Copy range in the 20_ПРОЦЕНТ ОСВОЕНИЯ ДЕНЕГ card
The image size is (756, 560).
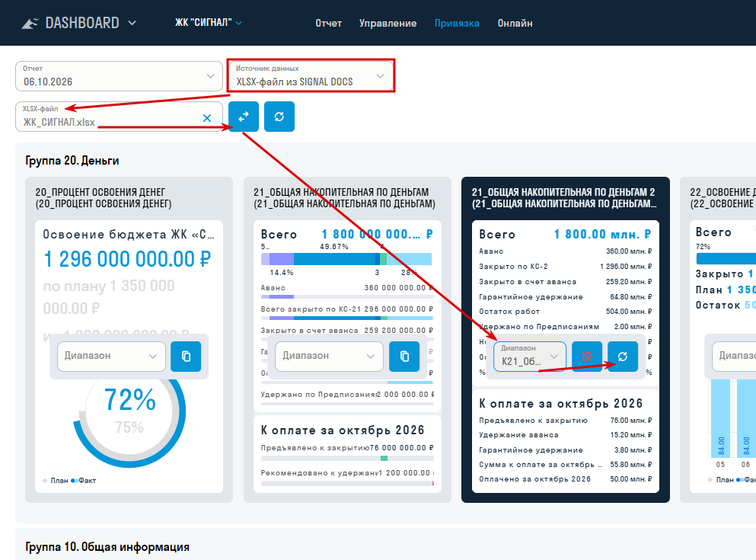[186, 357]
